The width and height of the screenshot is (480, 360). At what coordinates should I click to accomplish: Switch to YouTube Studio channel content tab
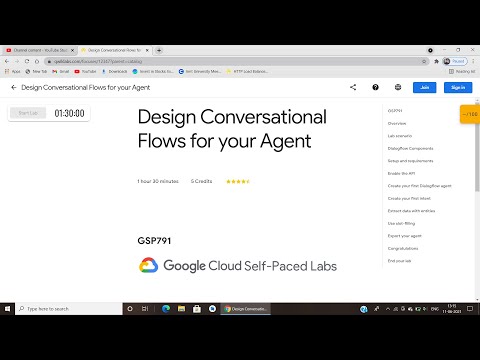(40, 50)
